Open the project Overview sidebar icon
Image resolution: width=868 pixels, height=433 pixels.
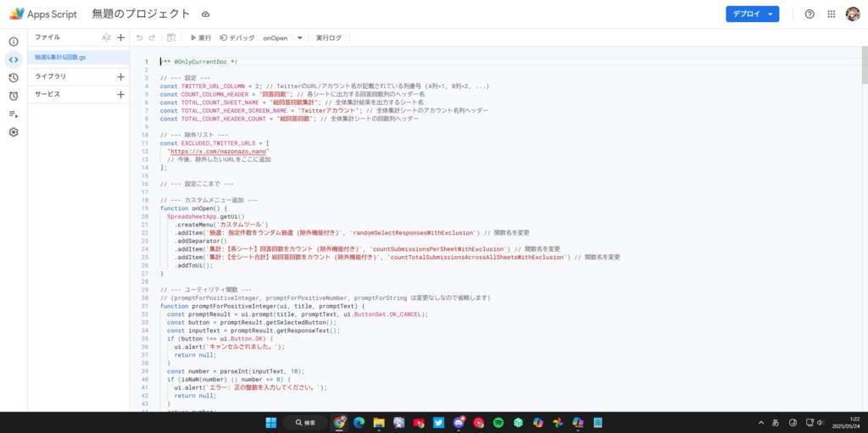(14, 42)
